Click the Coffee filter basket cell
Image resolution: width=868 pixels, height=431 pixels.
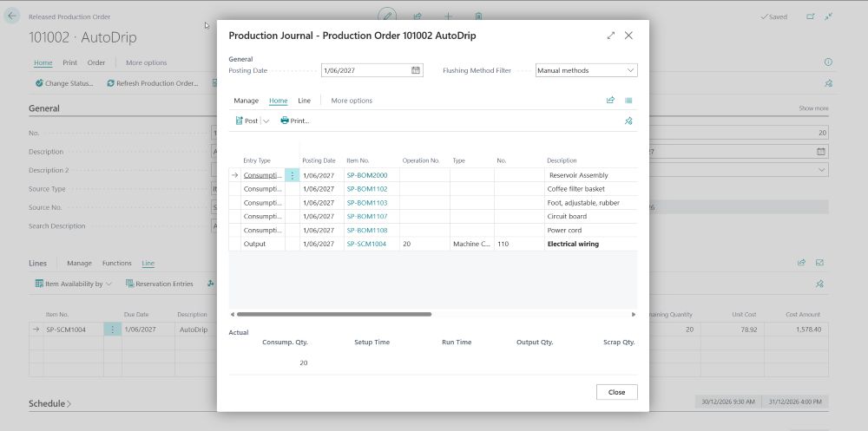590,189
